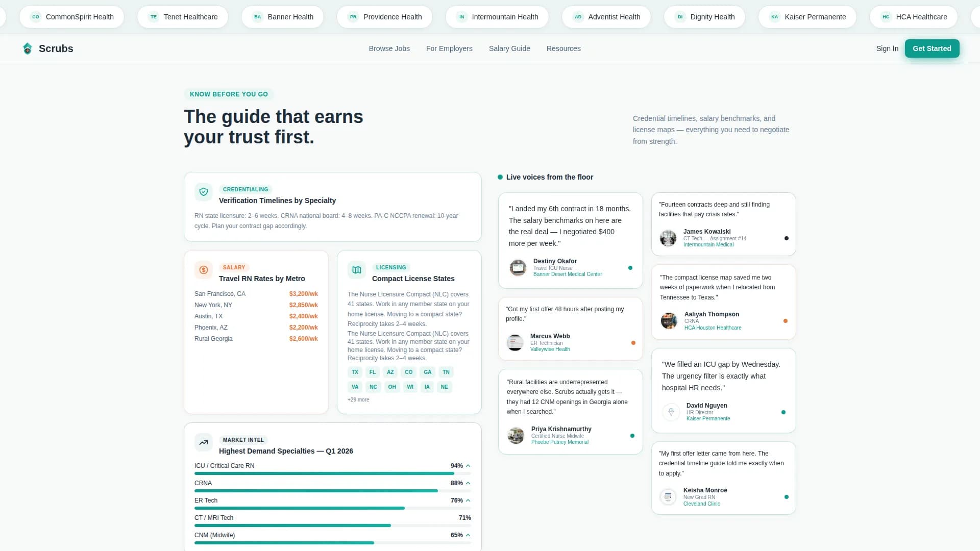Click the Licensing map icon
This screenshot has height=551, width=980.
[x=357, y=270]
